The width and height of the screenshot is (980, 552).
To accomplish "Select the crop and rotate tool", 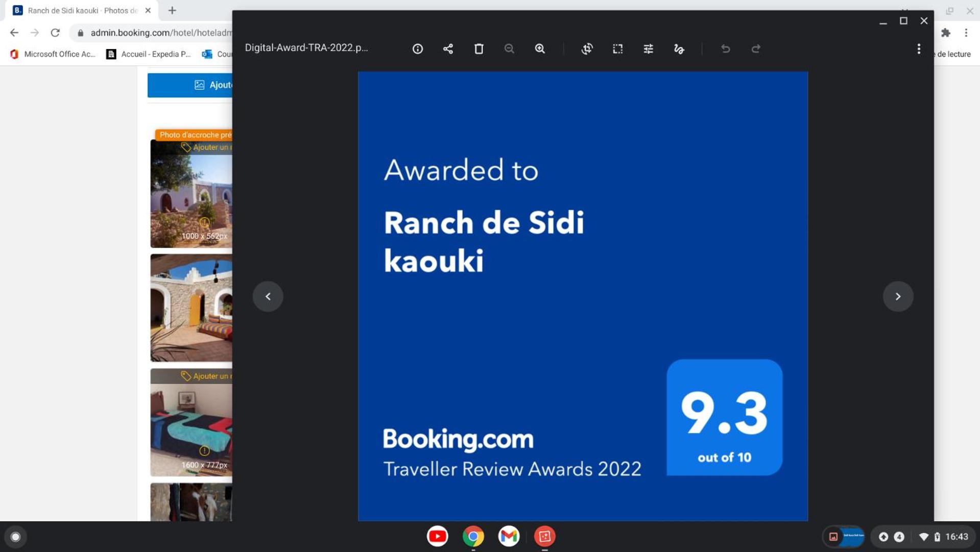I will (587, 49).
